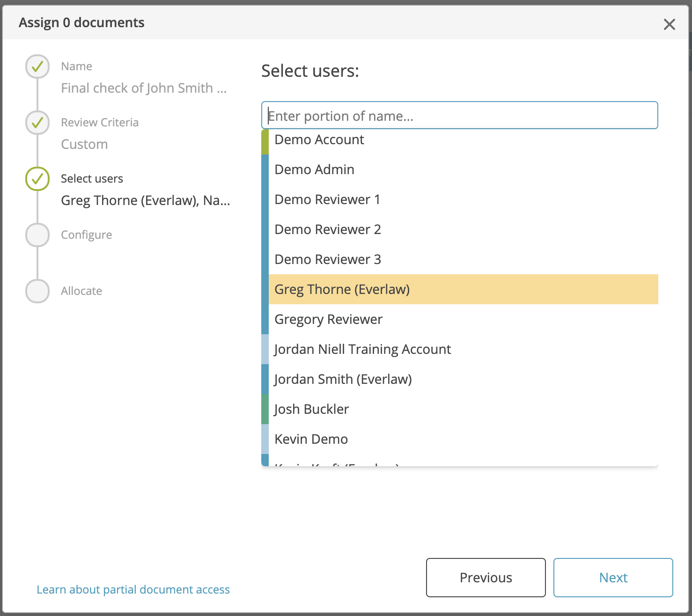Screen dimensions: 692x616
Task: Click the Next button
Action: click(x=613, y=578)
